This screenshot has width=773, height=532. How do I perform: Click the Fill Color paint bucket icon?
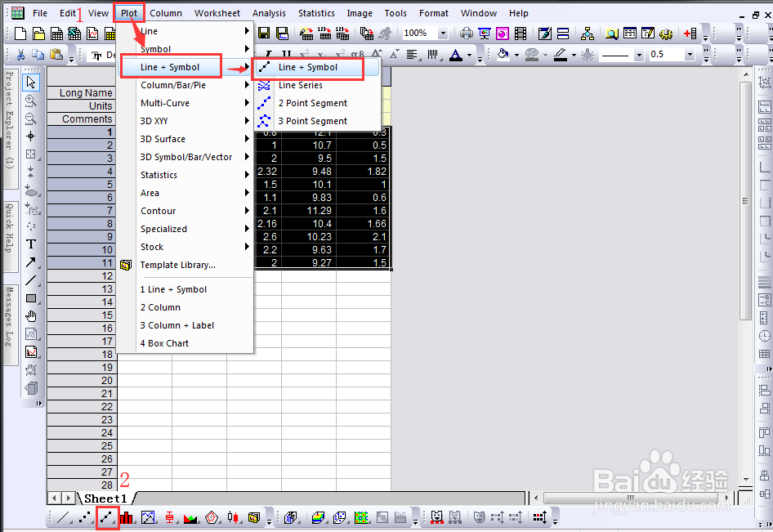[503, 54]
